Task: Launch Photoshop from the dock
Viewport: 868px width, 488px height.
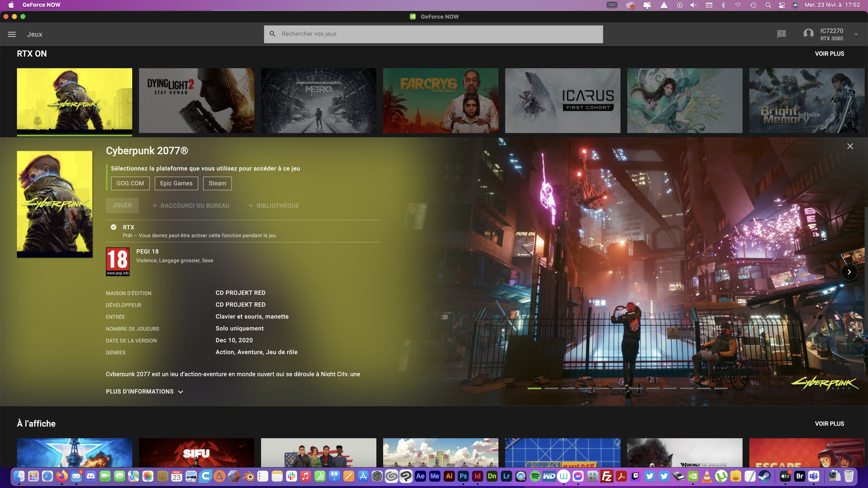Action: click(463, 476)
